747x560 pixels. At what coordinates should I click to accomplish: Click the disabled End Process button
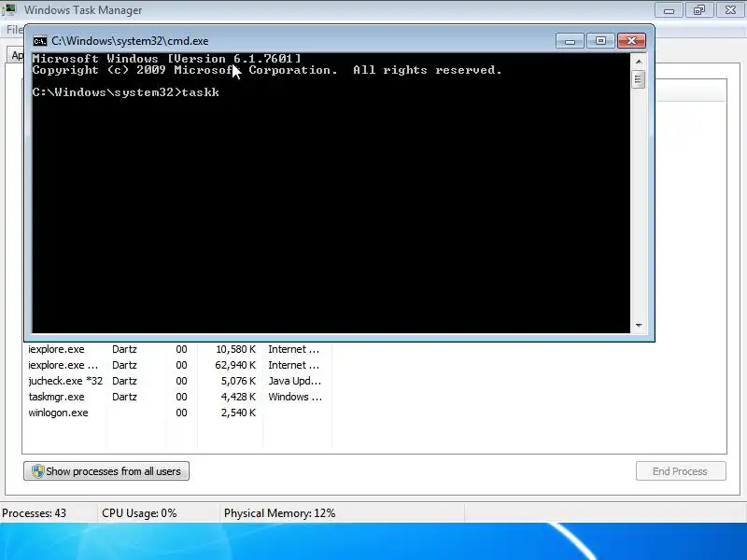pos(681,471)
